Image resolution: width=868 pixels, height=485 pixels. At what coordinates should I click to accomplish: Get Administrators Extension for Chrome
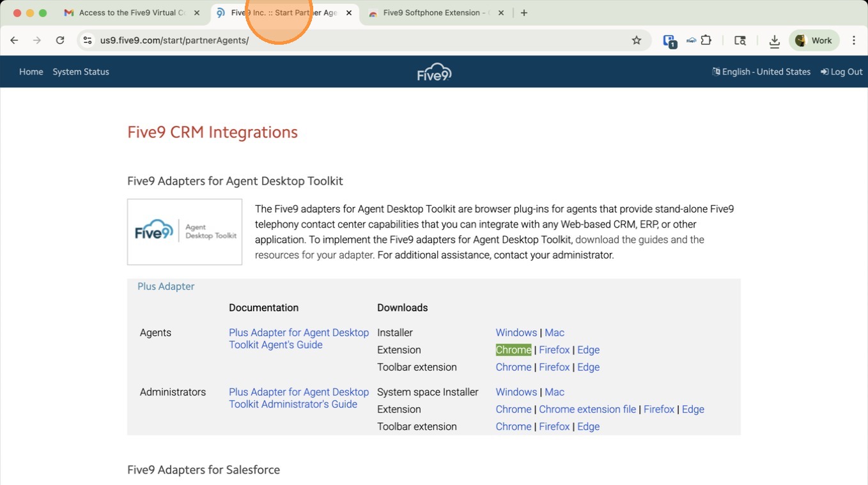(x=513, y=410)
